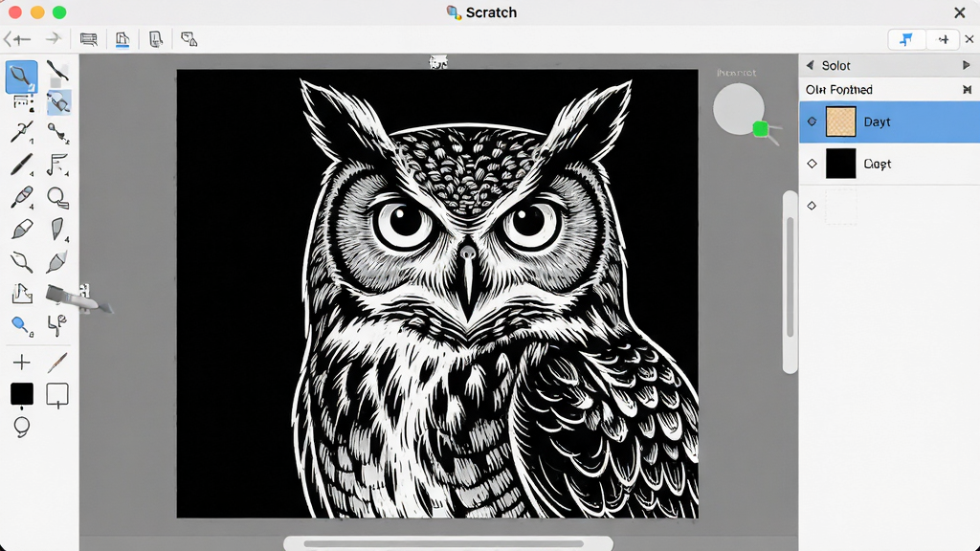The width and height of the screenshot is (980, 551).
Task: Click the bowtie icon beside Oln Fontned
Action: 967,90
